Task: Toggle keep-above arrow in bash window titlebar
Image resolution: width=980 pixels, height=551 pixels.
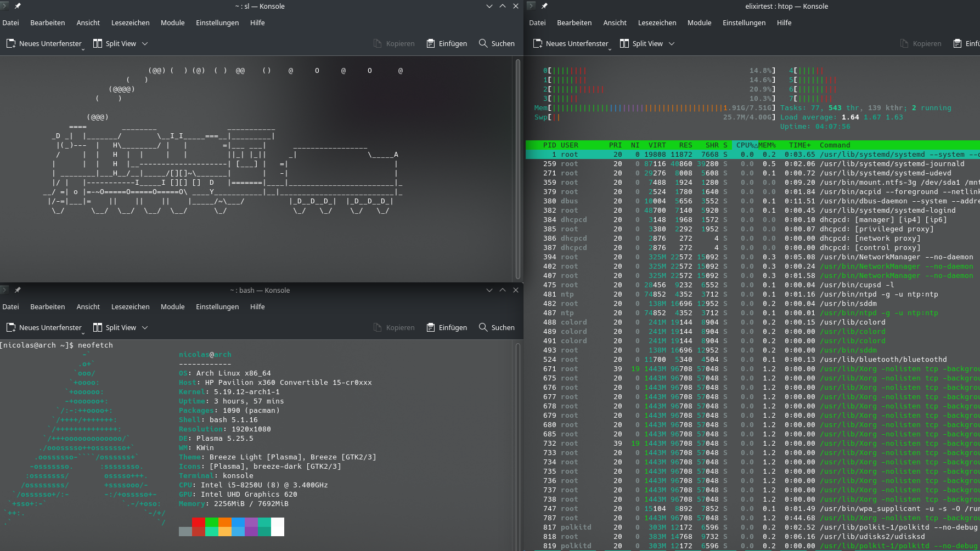Action: coord(503,290)
